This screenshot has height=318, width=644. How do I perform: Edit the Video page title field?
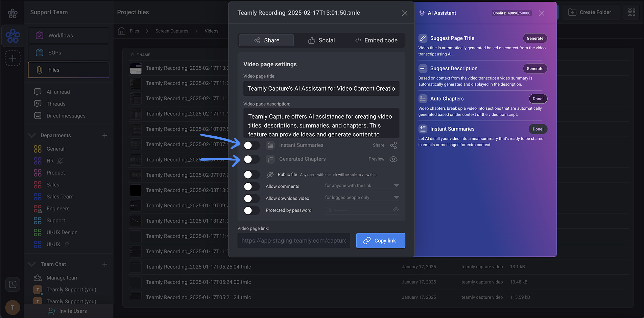[x=321, y=89]
